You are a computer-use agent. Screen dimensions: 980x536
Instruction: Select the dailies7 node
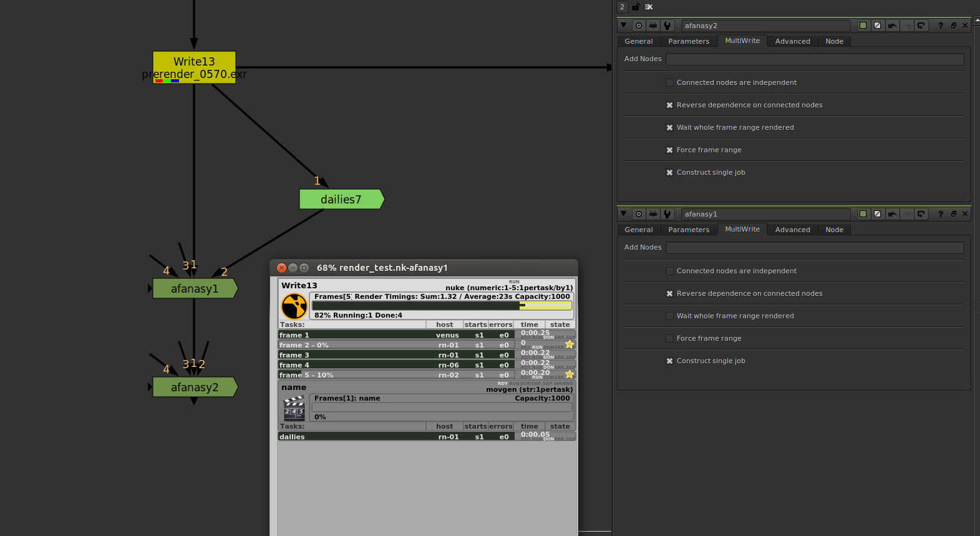click(341, 199)
